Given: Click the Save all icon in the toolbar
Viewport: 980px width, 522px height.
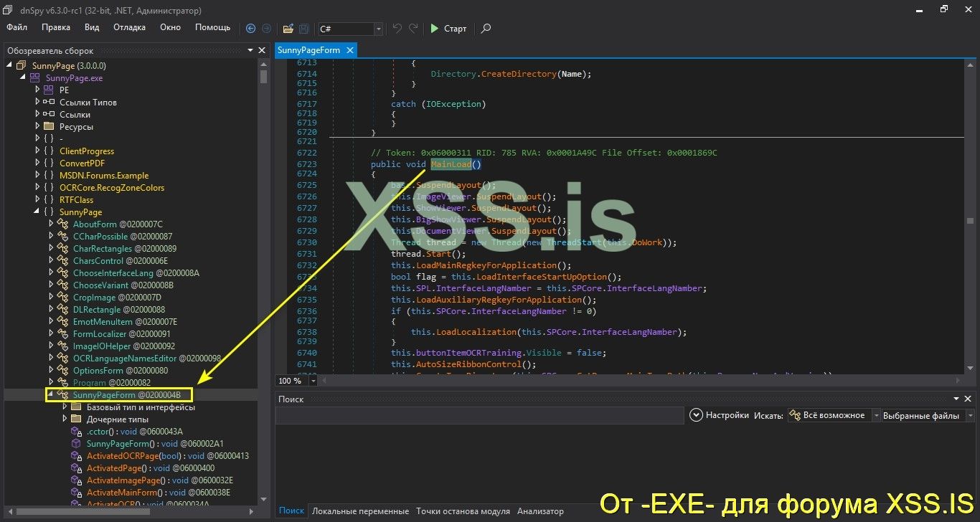Looking at the screenshot, I should tap(303, 29).
